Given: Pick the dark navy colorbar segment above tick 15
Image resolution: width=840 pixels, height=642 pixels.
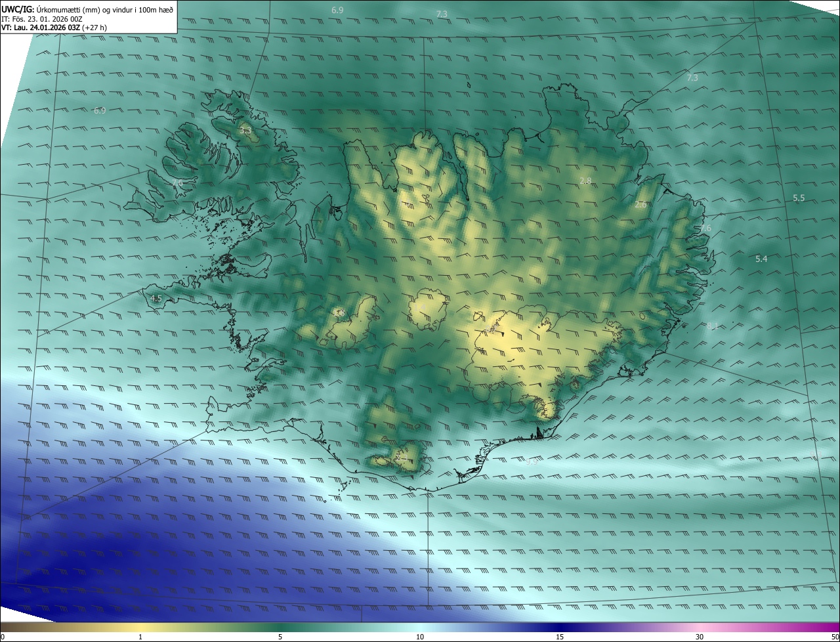Looking at the screenshot, I should pyautogui.click(x=560, y=627).
